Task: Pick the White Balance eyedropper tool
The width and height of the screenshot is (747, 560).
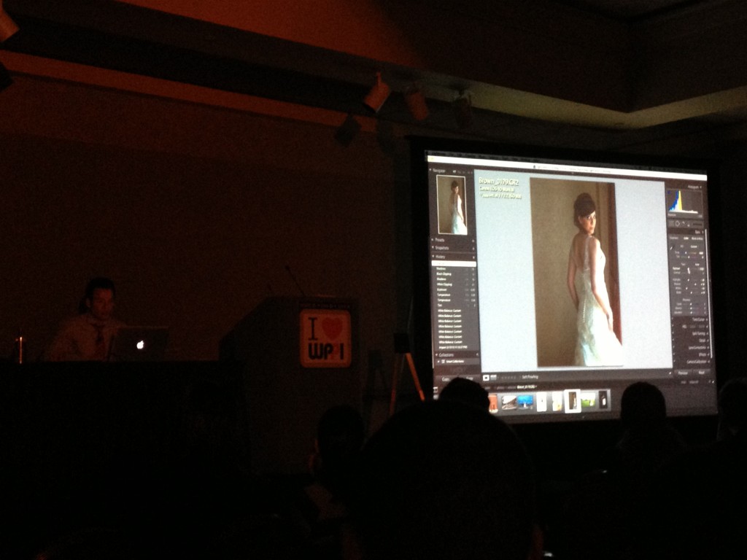Action: tap(672, 248)
